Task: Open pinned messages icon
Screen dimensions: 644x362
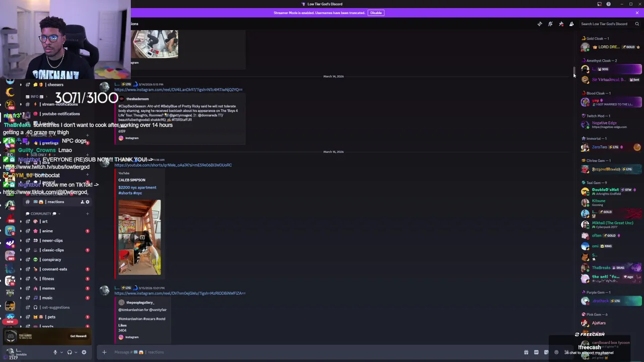Action: [x=561, y=24]
